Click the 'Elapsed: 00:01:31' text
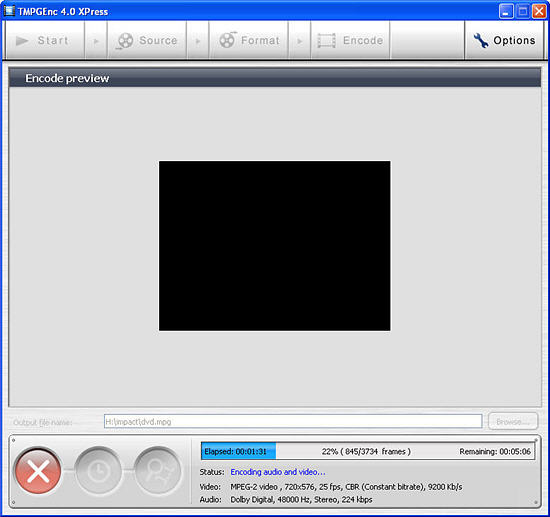 (x=235, y=451)
